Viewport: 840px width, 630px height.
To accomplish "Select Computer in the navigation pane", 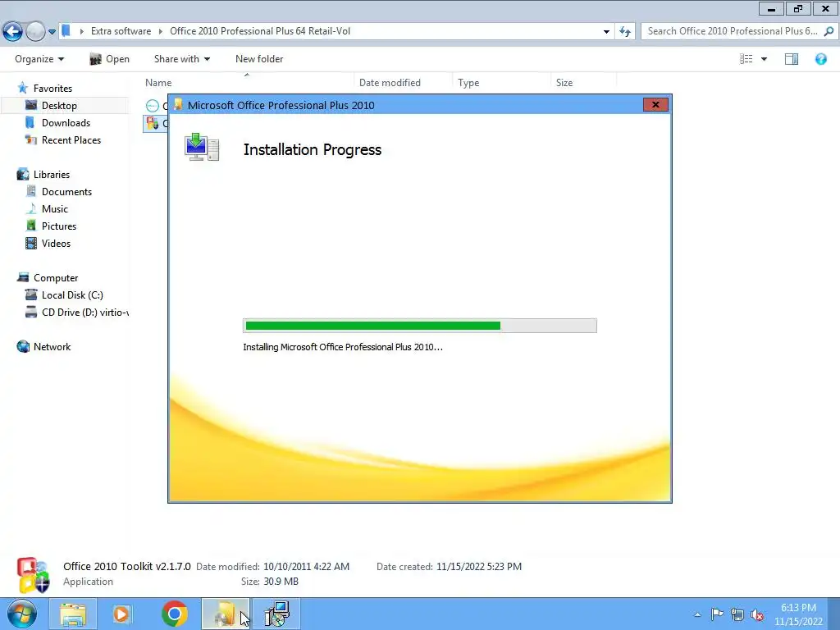I will (x=56, y=278).
